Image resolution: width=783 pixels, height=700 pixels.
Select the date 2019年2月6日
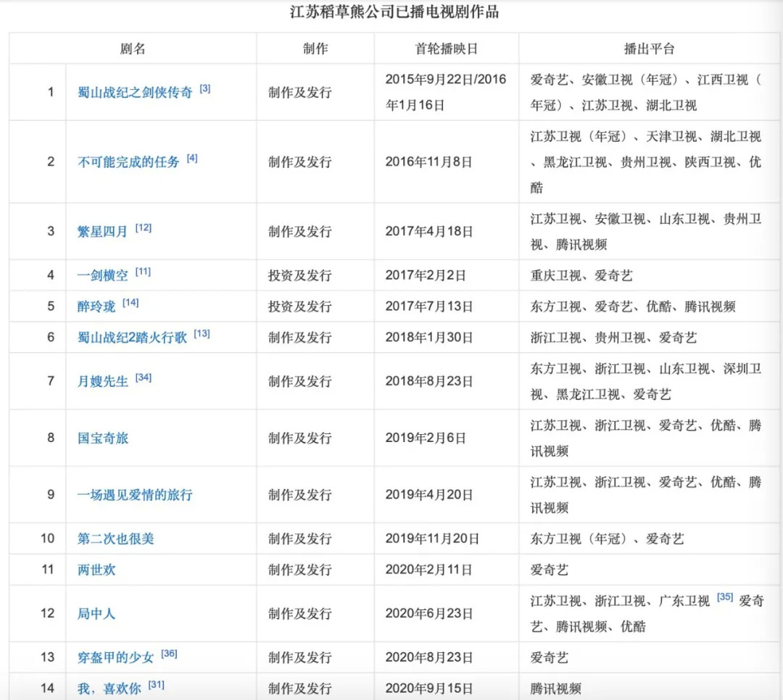coord(426,438)
